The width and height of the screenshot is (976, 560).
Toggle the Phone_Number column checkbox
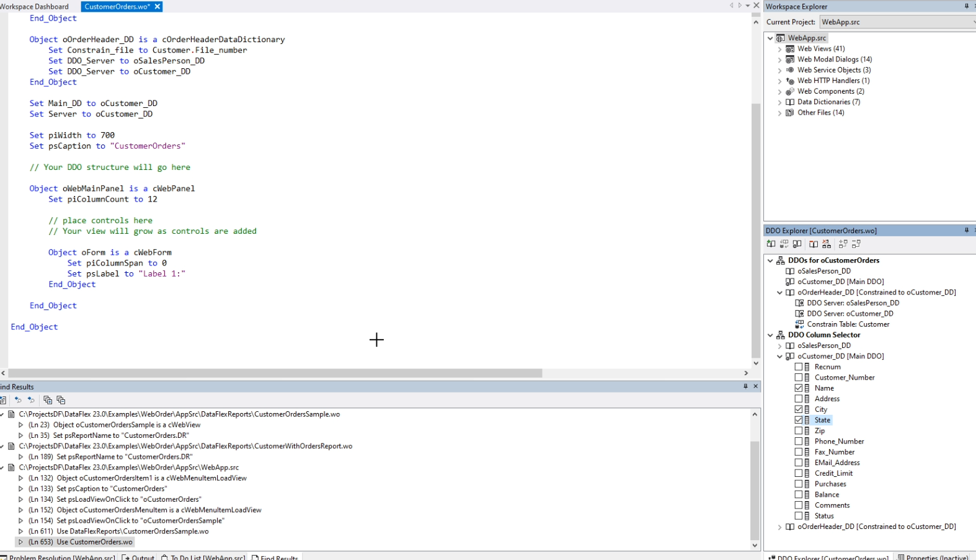799,442
